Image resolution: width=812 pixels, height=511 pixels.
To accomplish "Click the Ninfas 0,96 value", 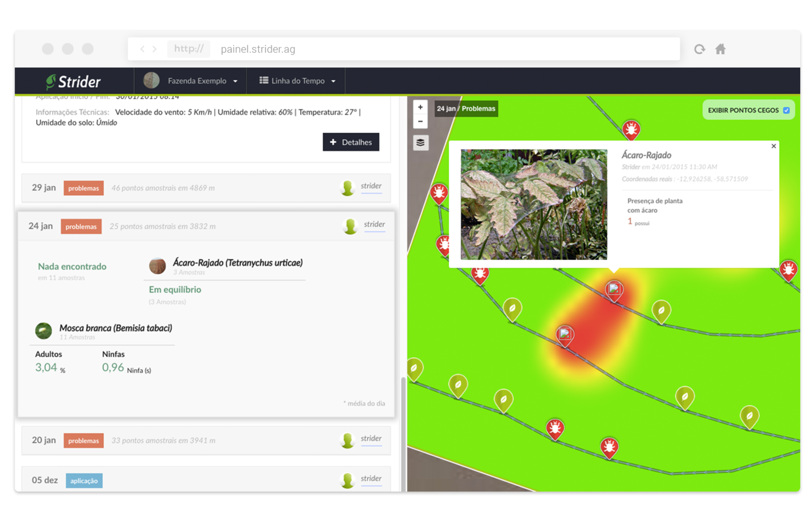I will coord(126,367).
